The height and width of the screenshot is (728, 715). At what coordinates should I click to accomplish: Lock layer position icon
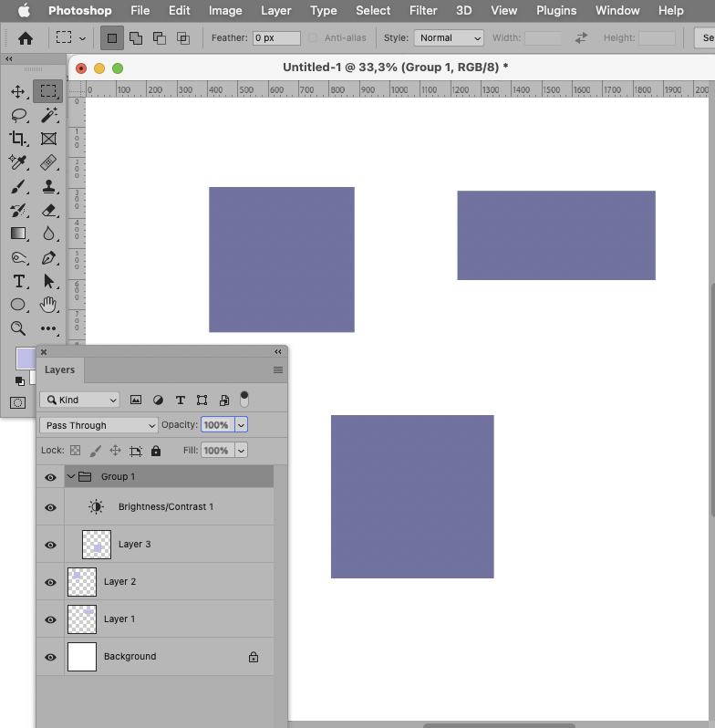tap(115, 451)
